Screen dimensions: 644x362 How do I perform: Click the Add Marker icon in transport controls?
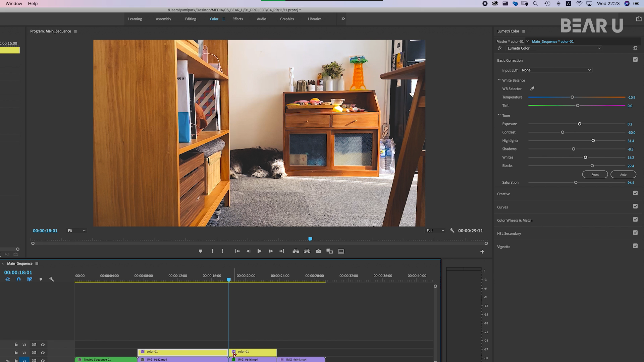tap(200, 251)
